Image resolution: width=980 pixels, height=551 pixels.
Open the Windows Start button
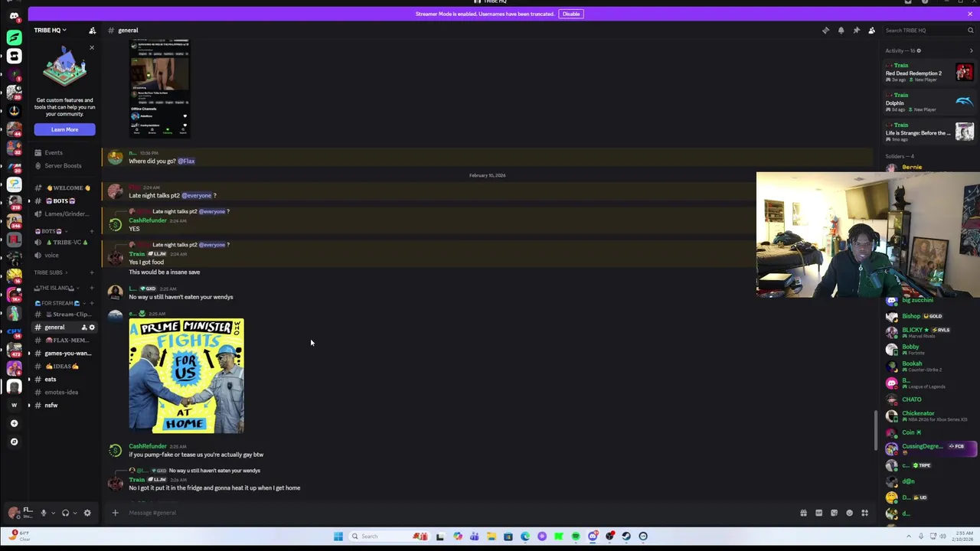(338, 536)
